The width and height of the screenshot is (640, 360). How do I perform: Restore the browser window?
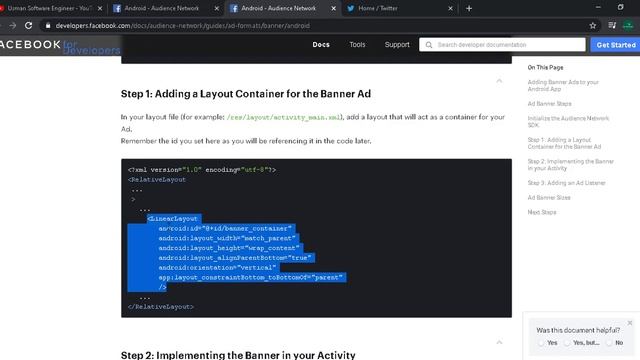click(x=620, y=7)
